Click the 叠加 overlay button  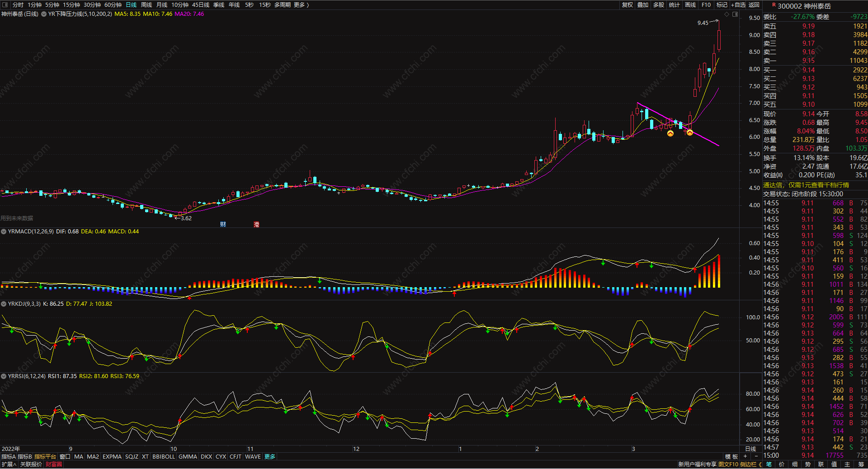tap(643, 5)
